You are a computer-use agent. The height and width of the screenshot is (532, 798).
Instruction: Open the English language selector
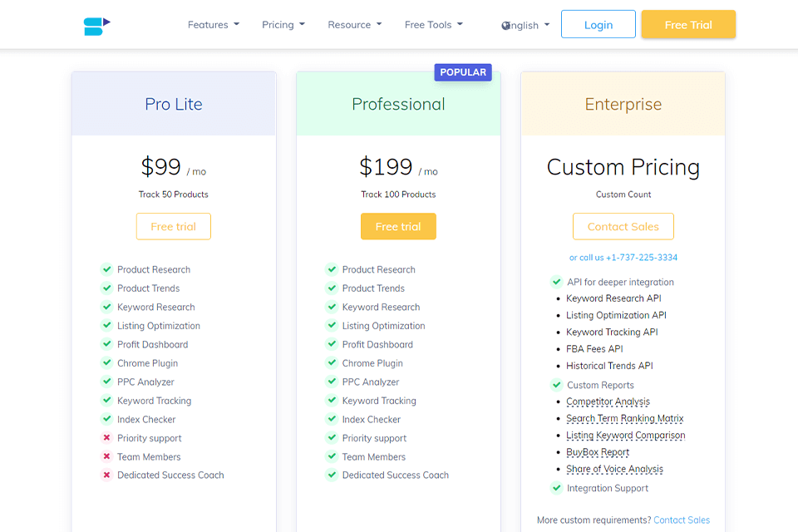tap(526, 25)
